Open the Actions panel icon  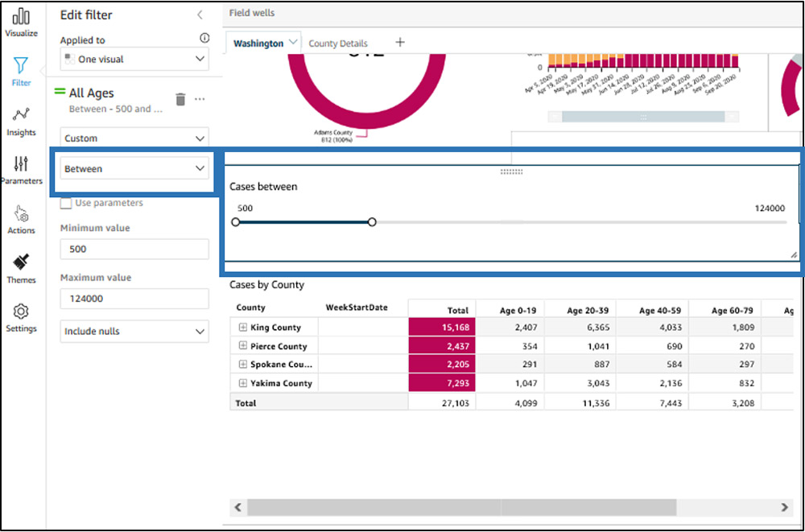21,213
